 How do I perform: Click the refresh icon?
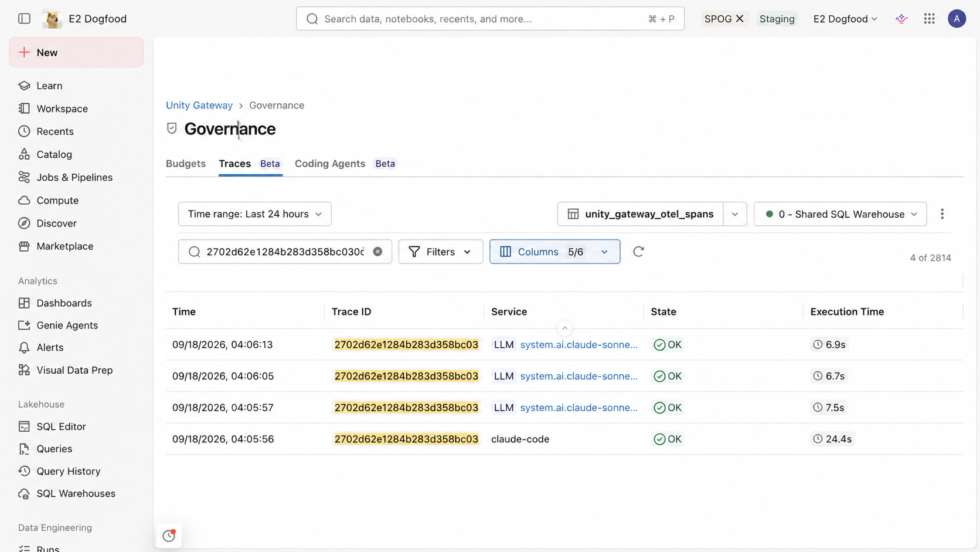point(638,252)
